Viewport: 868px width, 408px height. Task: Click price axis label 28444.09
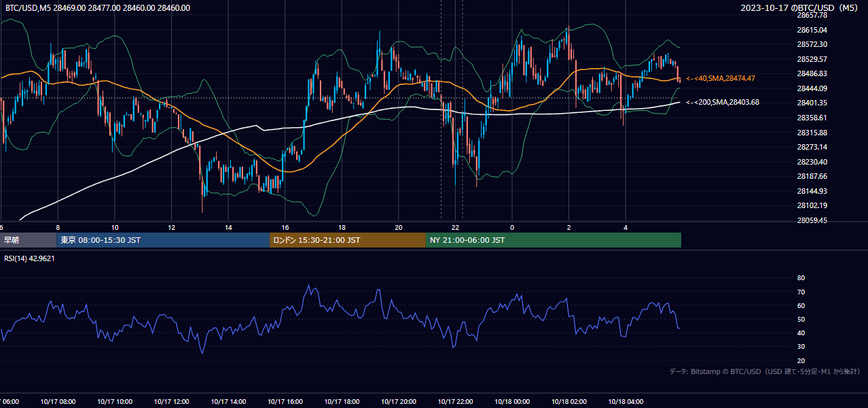tap(812, 88)
